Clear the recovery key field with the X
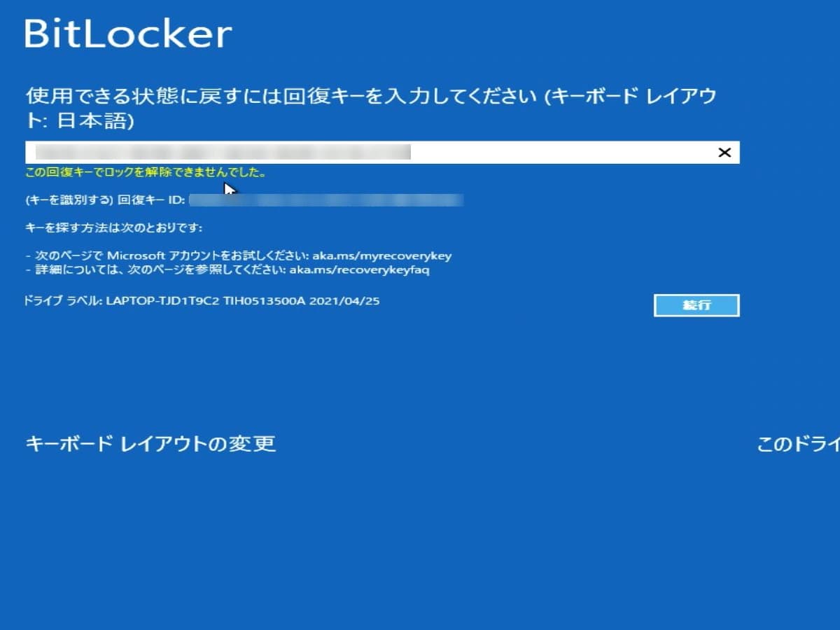The width and height of the screenshot is (840, 630). coord(724,153)
